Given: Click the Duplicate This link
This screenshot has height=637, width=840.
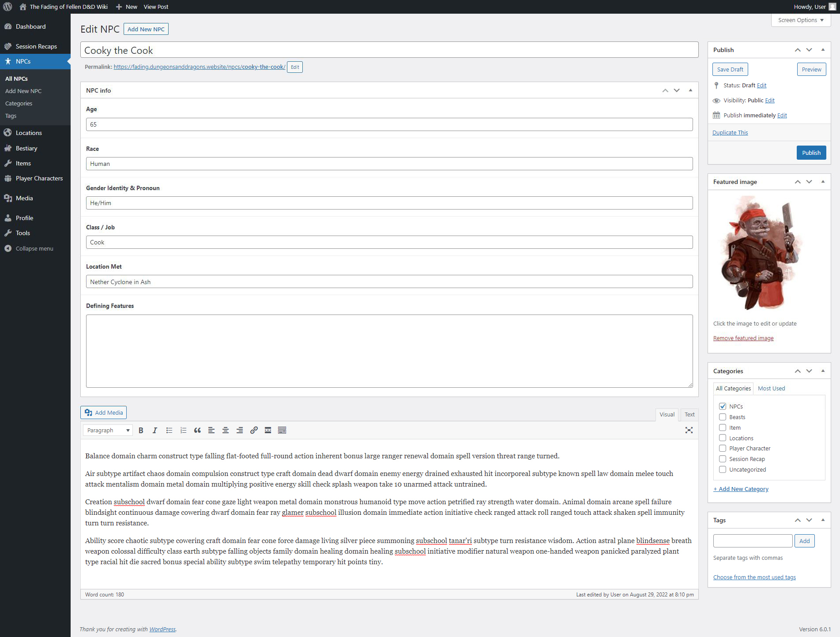Looking at the screenshot, I should [730, 132].
